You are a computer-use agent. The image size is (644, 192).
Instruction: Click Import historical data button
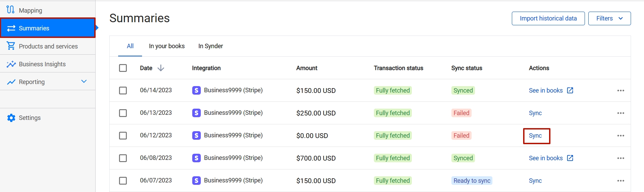548,18
